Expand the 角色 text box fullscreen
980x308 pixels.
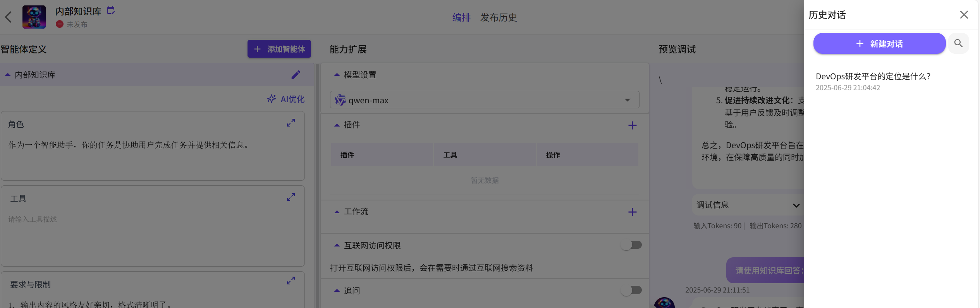[x=291, y=123]
